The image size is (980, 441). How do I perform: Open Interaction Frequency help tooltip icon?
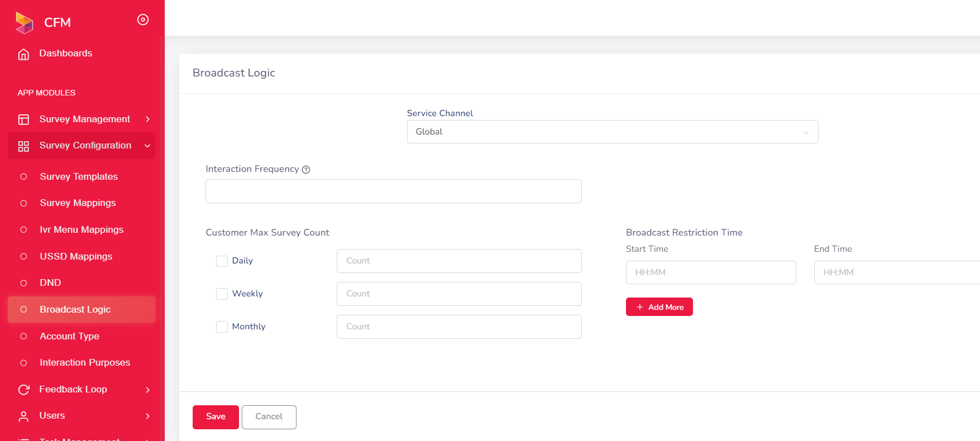[x=306, y=170]
